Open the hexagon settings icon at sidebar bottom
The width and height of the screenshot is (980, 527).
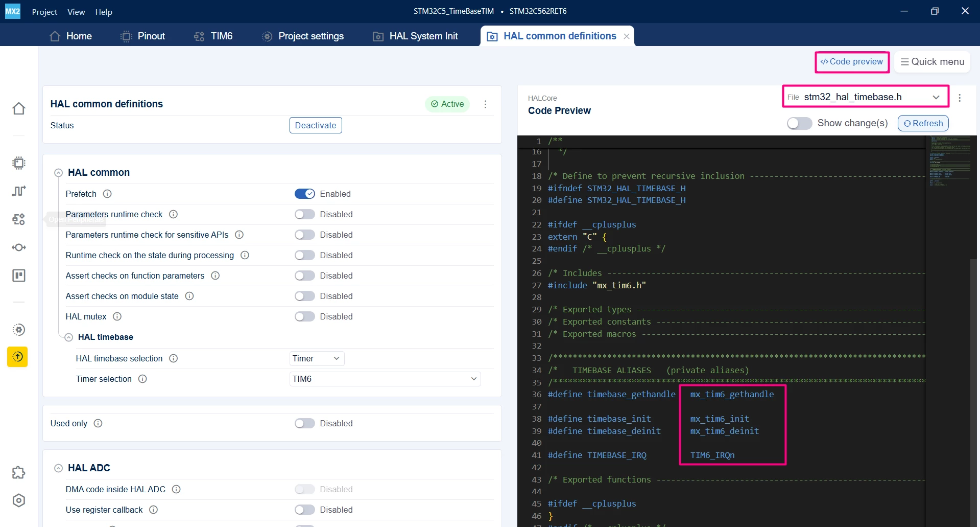coord(19,500)
